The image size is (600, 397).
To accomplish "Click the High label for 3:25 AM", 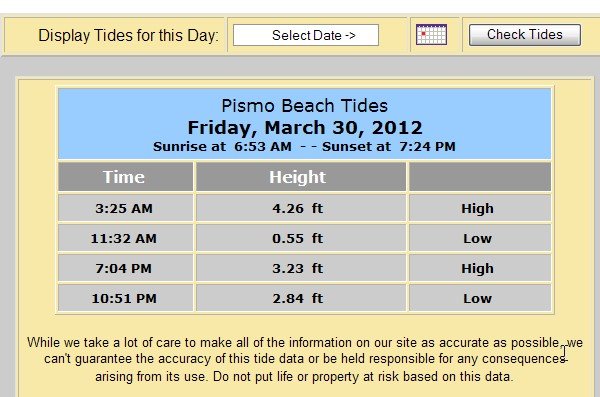I will pos(477,209).
